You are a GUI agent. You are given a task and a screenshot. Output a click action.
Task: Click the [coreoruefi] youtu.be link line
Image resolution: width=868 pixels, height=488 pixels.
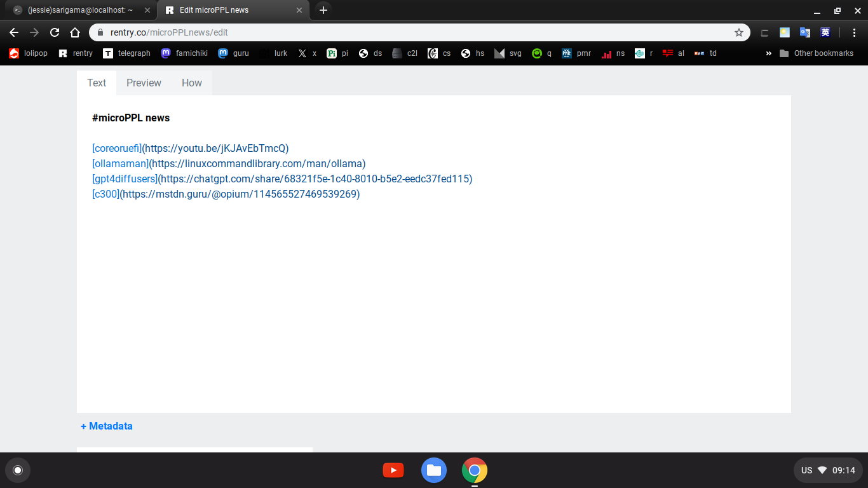[191, 148]
